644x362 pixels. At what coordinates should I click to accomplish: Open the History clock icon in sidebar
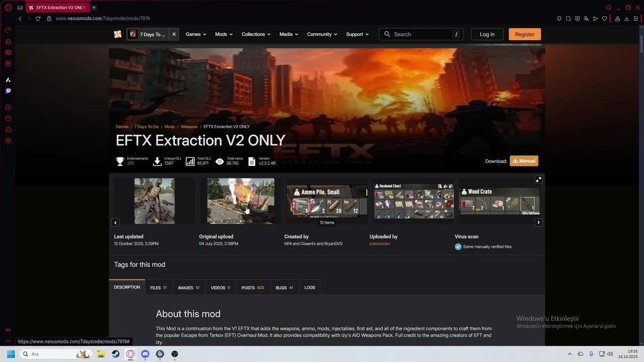tap(8, 119)
